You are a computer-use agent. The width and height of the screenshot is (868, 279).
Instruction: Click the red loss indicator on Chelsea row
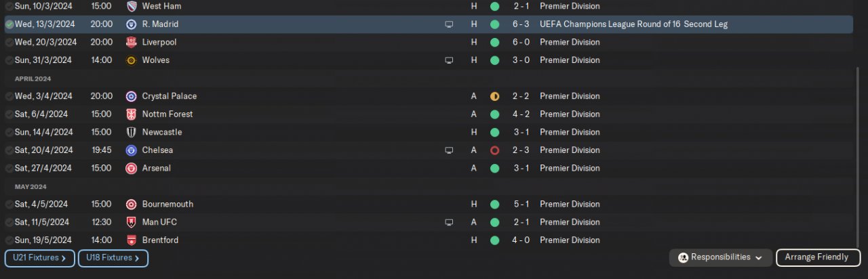coord(495,150)
